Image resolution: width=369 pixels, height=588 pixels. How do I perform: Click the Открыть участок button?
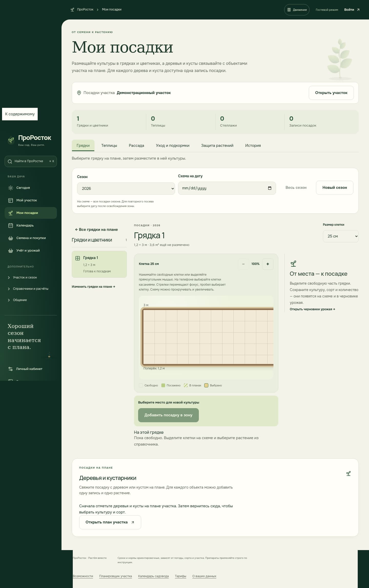pyautogui.click(x=331, y=93)
